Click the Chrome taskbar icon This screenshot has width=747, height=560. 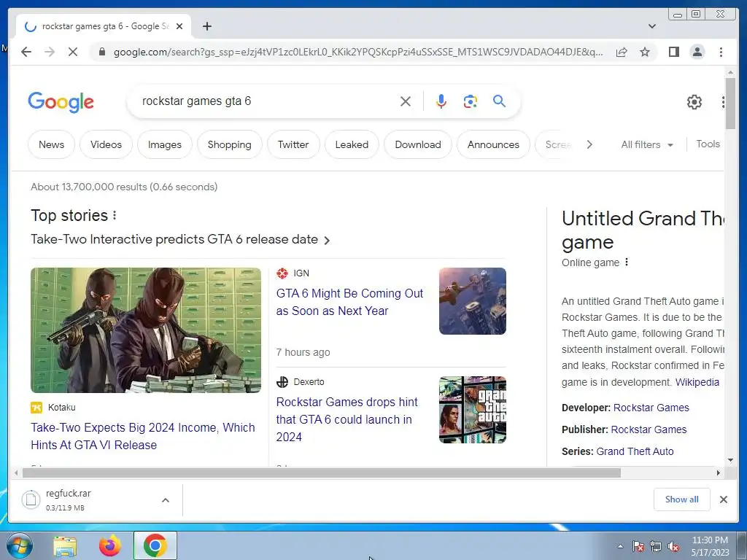tap(155, 545)
